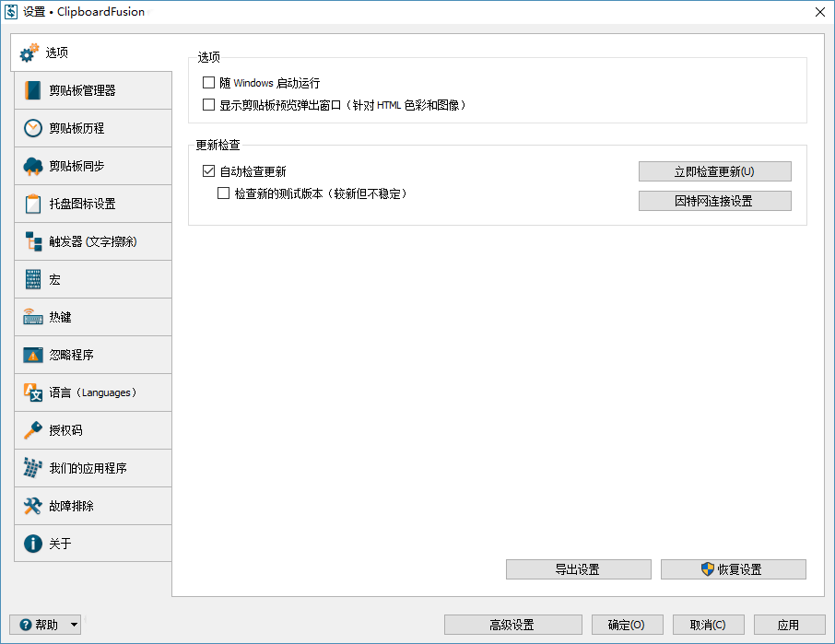Open 因特网连接设置 button
835x644 pixels.
click(x=714, y=201)
